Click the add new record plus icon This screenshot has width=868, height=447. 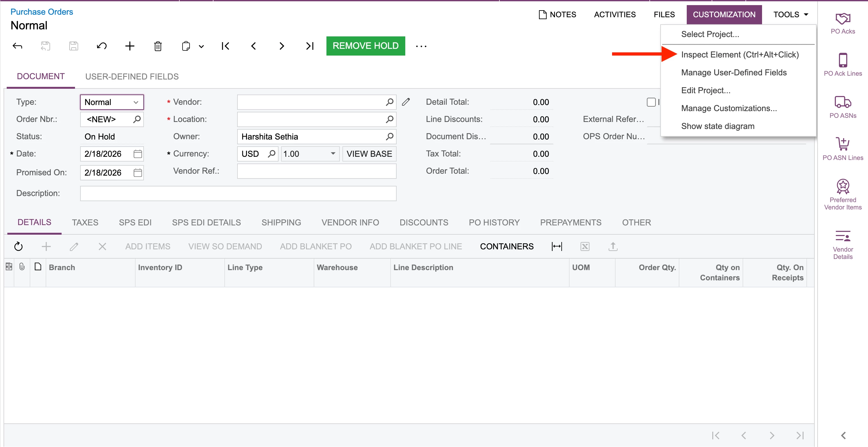[x=130, y=46]
